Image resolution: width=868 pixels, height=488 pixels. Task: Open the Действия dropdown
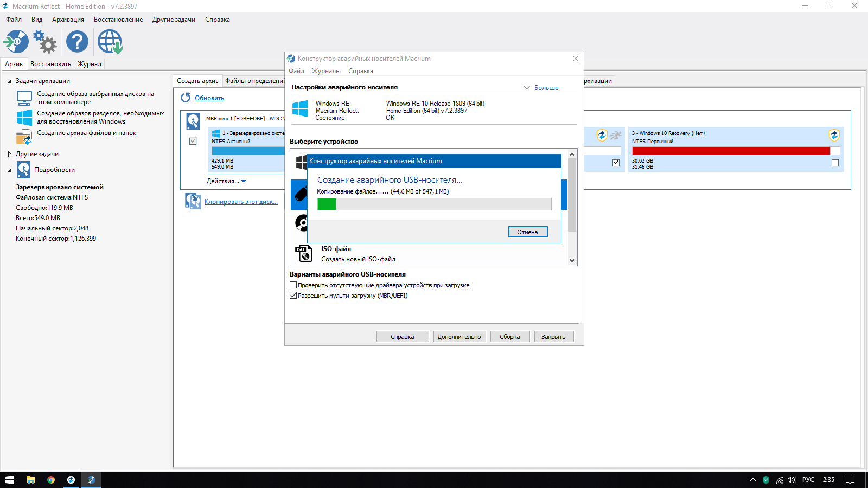[x=226, y=181]
